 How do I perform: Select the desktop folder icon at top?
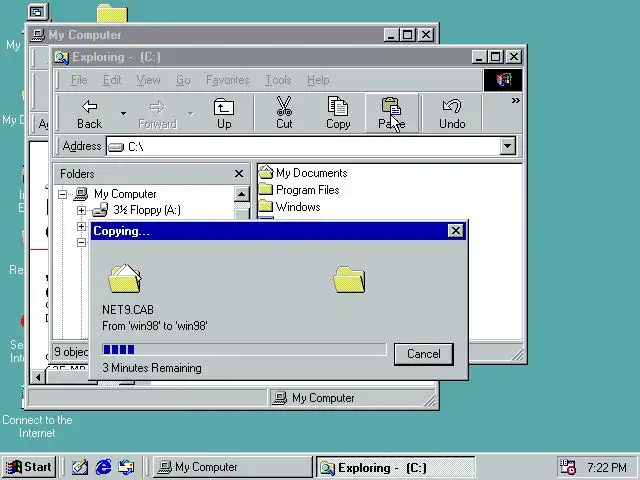tap(112, 13)
